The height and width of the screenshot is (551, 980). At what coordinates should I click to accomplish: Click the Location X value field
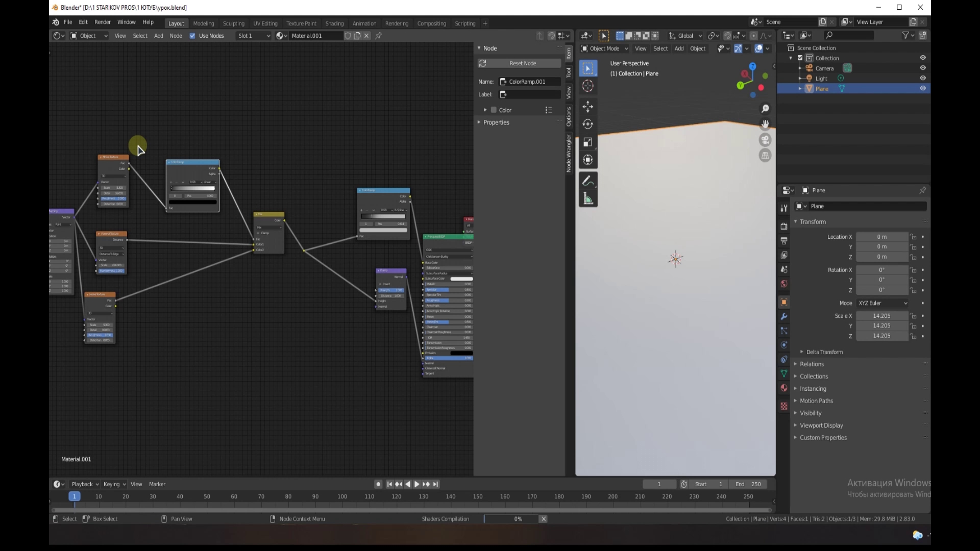coord(881,237)
